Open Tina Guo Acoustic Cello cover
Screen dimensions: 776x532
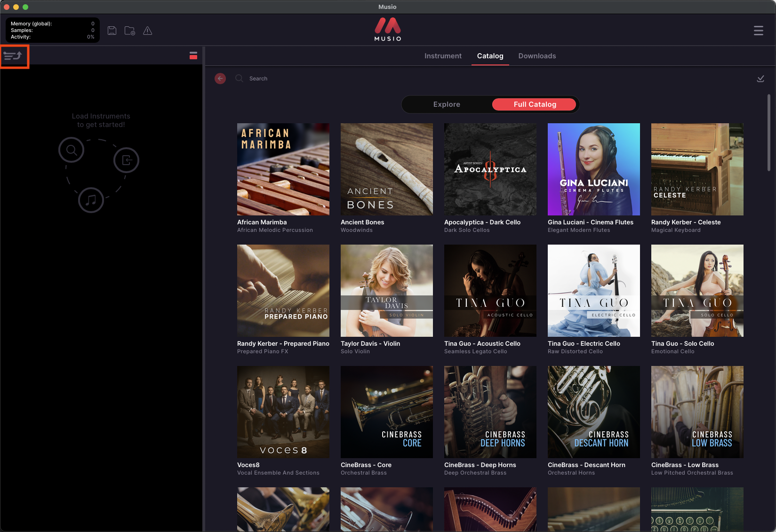(490, 291)
